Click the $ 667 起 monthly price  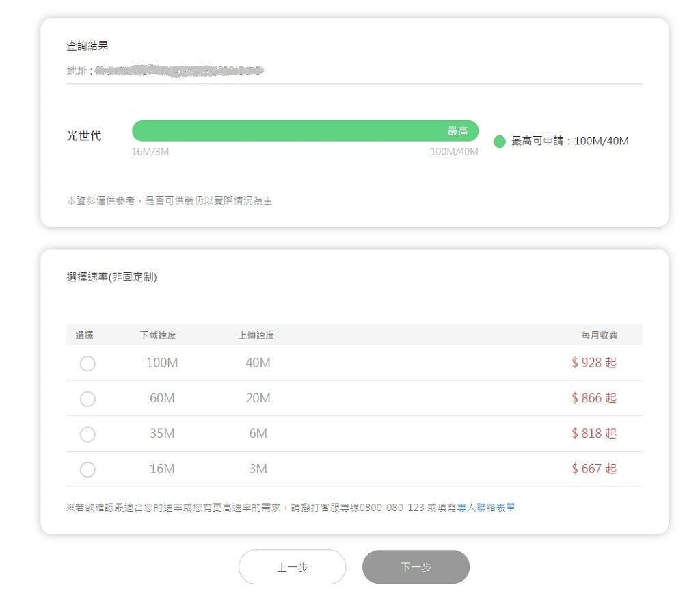593,469
